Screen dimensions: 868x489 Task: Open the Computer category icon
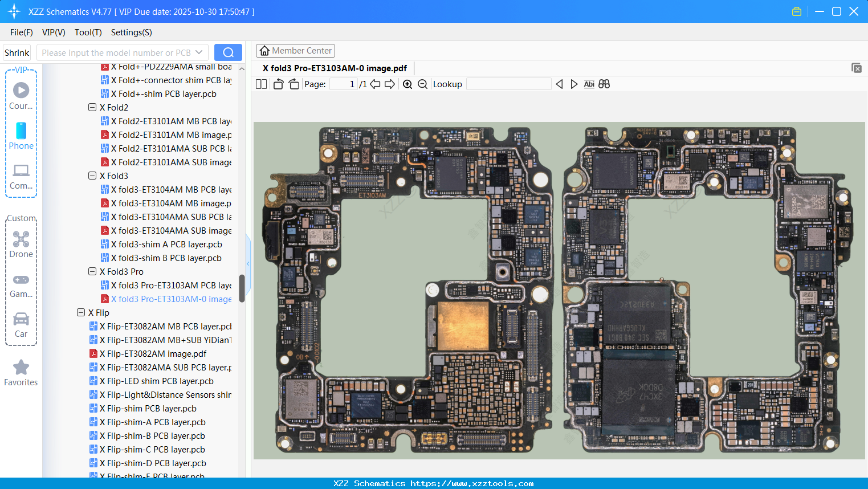pos(21,177)
